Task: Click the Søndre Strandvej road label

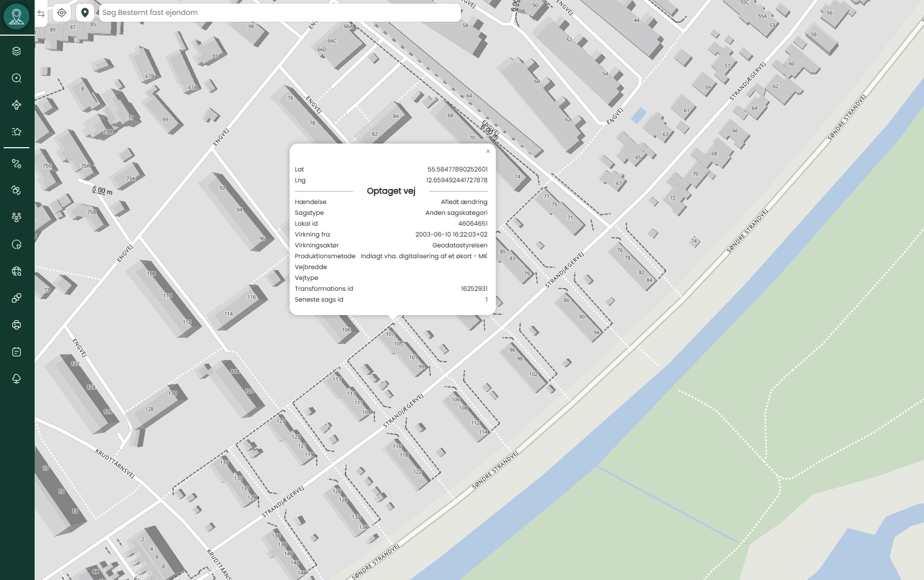Action: click(x=495, y=470)
